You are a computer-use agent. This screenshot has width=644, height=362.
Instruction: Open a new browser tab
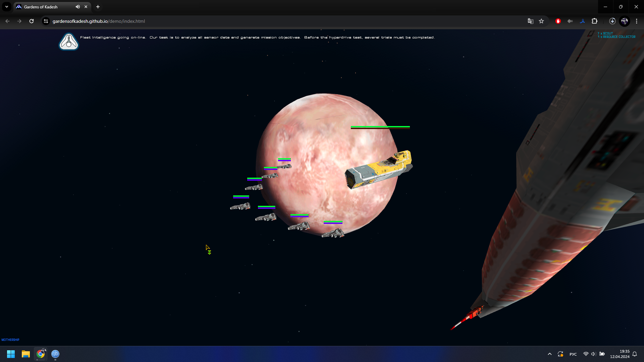point(98,7)
